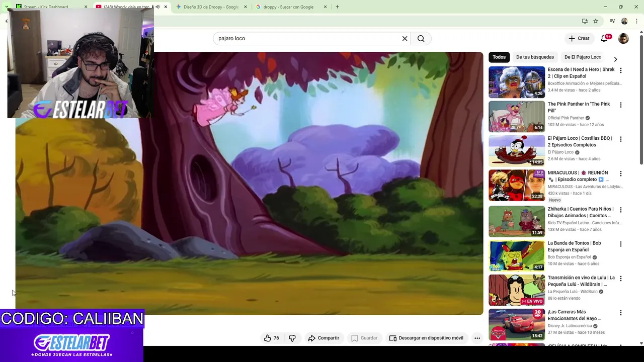Select the De El Pájaro Loco chip
The image size is (644, 362).
(583, 57)
